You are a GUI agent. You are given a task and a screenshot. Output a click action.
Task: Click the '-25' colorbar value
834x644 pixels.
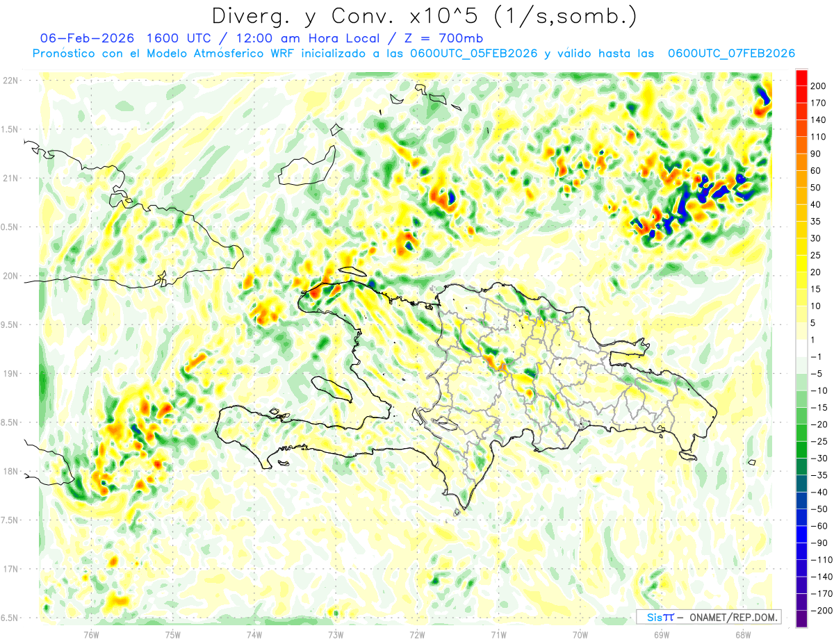coord(817,442)
